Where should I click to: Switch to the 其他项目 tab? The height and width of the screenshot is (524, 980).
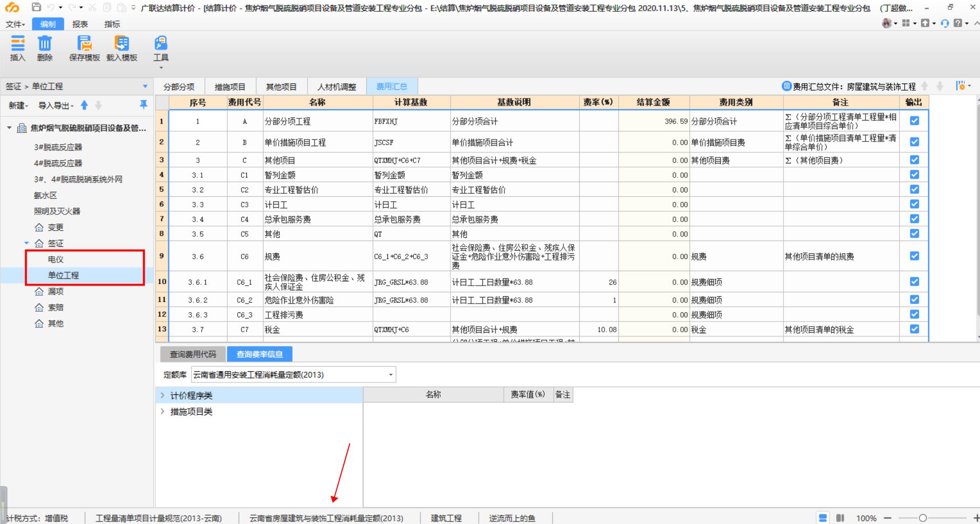[x=281, y=87]
